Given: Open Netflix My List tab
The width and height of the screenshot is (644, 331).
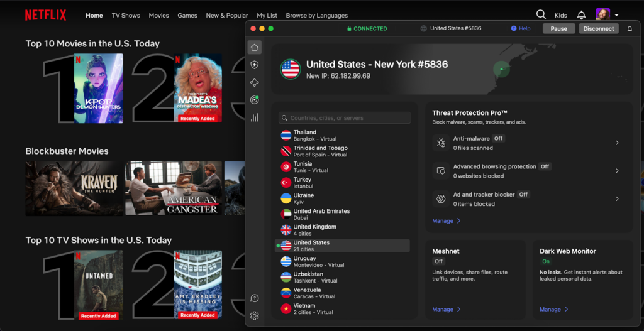Looking at the screenshot, I should pyautogui.click(x=267, y=16).
